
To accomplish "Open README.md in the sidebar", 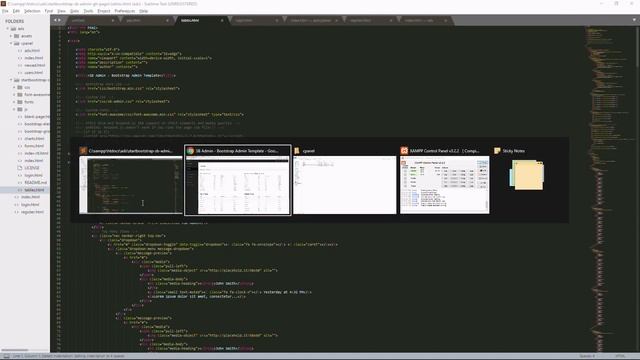I will click(36, 182).
